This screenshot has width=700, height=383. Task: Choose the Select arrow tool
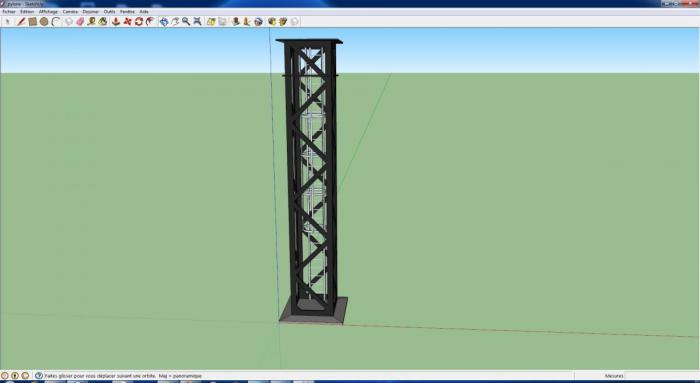click(x=8, y=21)
